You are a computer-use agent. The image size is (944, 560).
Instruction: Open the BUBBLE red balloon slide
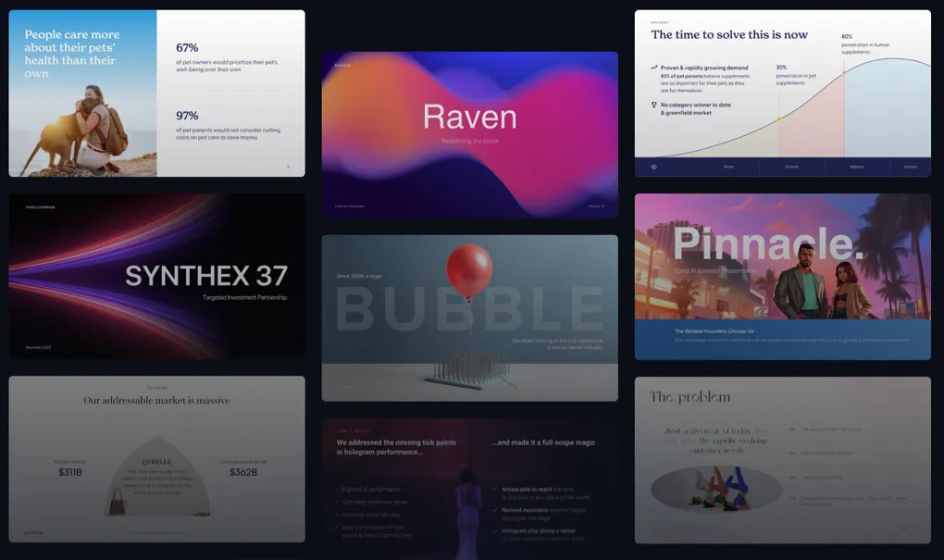pyautogui.click(x=469, y=317)
